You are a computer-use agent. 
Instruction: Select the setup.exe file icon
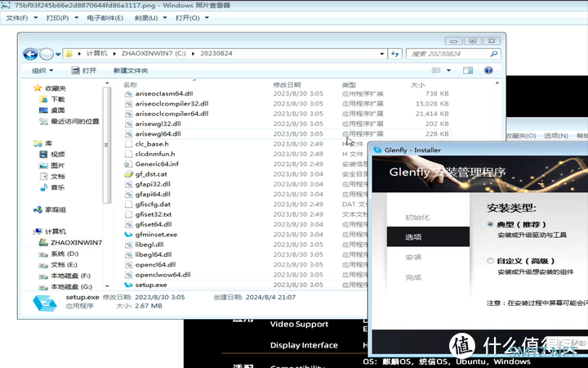click(x=129, y=285)
